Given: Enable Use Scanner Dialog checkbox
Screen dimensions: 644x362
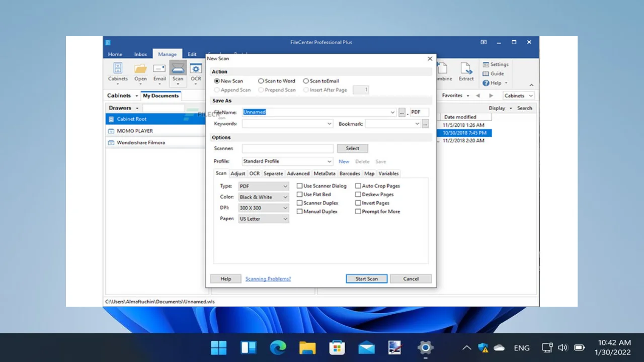Looking at the screenshot, I should pos(299,186).
